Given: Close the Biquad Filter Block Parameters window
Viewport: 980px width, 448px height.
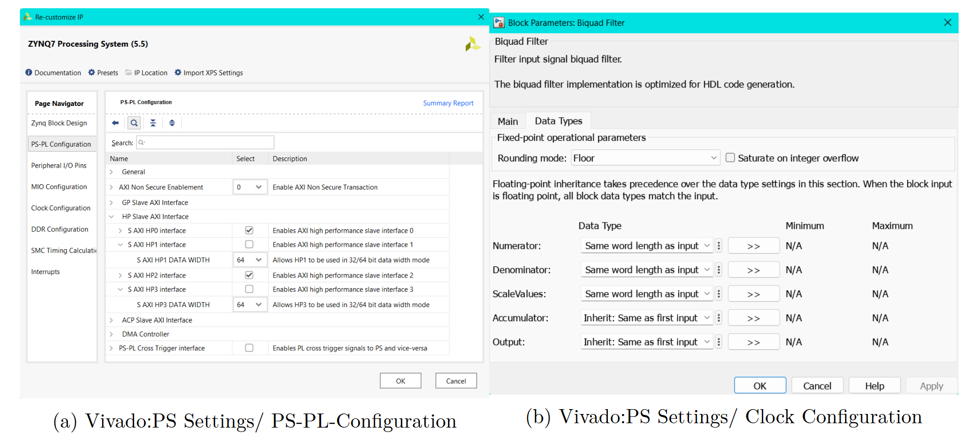Looking at the screenshot, I should click(947, 23).
